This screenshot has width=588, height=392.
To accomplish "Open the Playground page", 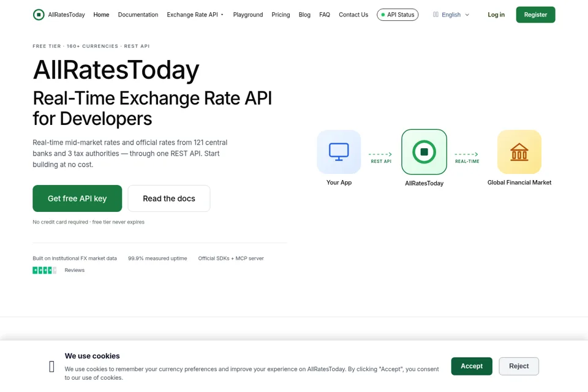I will tap(248, 15).
